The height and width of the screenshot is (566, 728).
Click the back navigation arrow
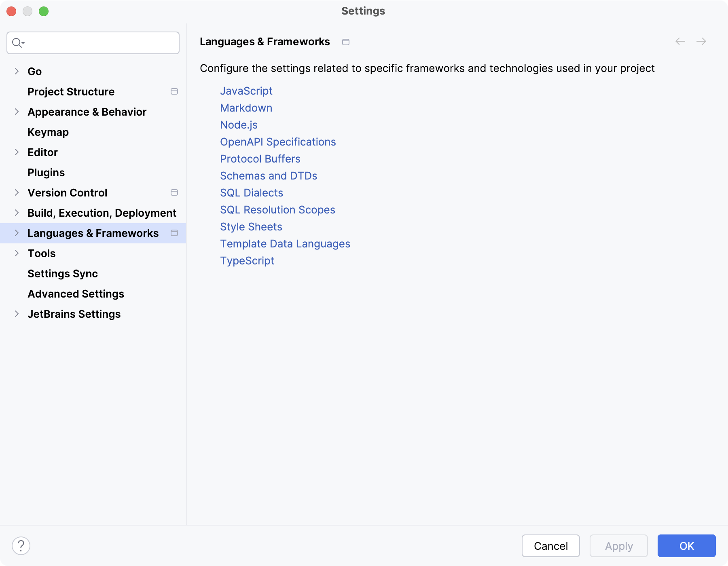click(679, 41)
